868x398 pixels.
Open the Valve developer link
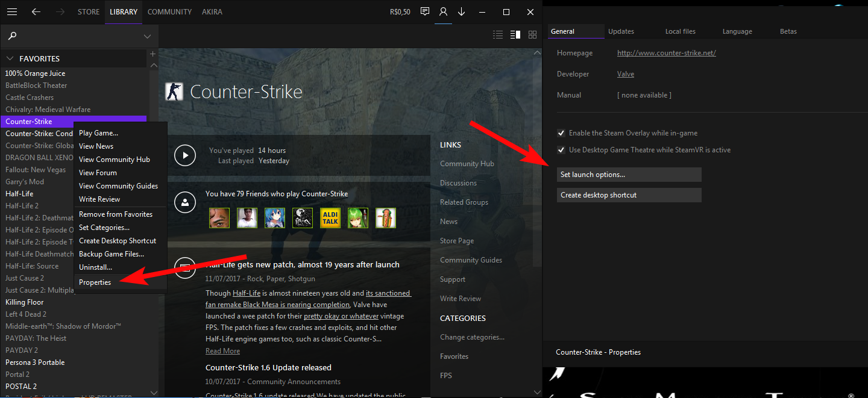pos(626,74)
